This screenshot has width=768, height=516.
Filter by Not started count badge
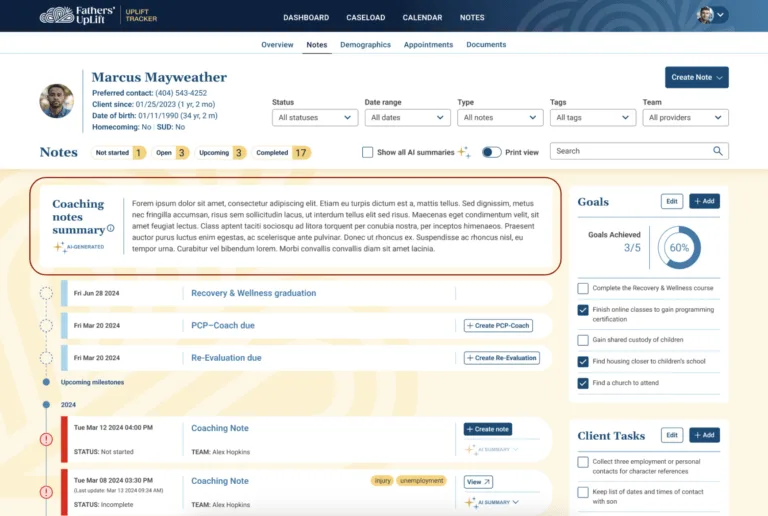click(x=119, y=153)
